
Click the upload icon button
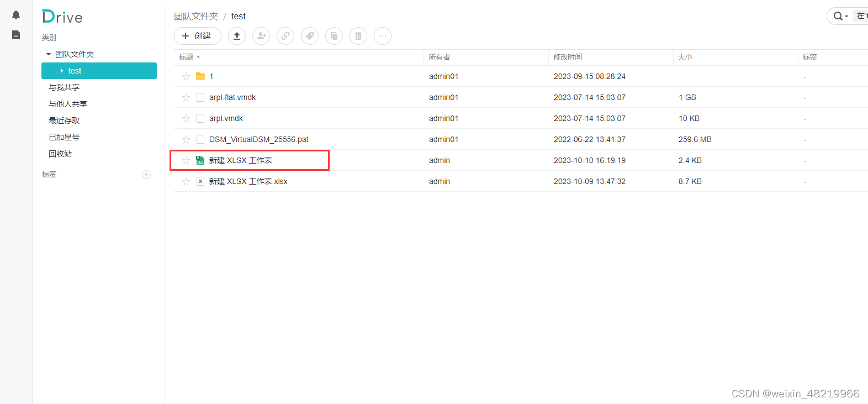(x=237, y=36)
